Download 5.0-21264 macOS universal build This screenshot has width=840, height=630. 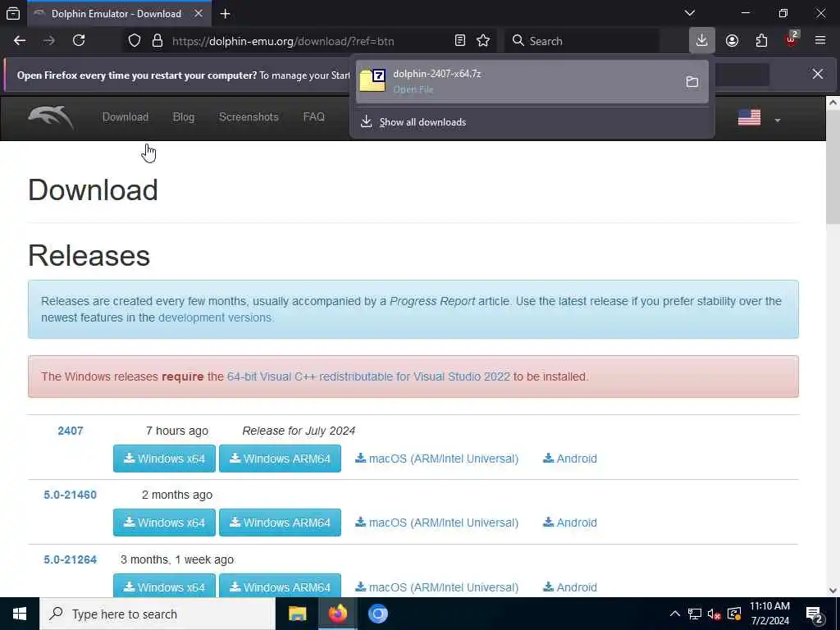(436, 587)
